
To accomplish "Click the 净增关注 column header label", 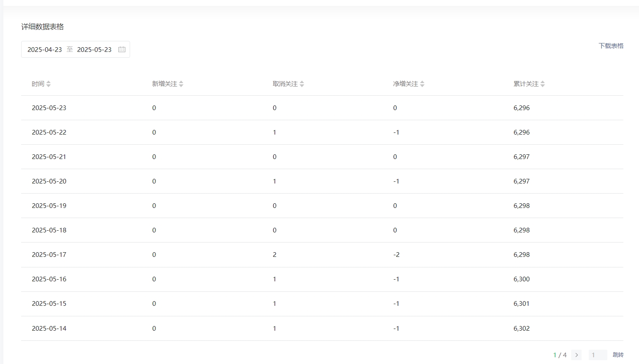I will [405, 84].
